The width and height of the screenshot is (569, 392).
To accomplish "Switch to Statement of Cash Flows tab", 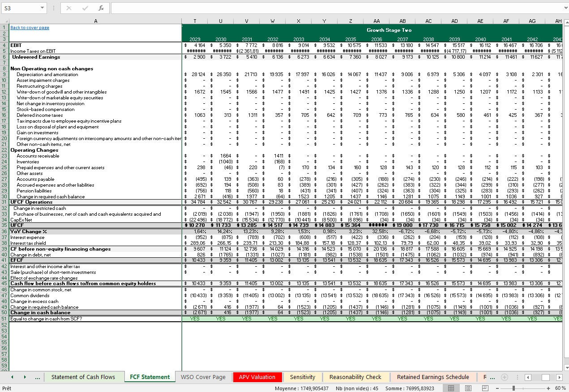I will click(83, 377).
